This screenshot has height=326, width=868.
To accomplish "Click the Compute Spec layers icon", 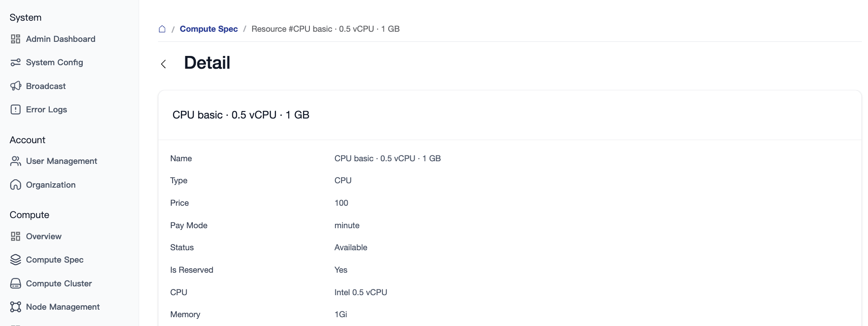I will 15,260.
